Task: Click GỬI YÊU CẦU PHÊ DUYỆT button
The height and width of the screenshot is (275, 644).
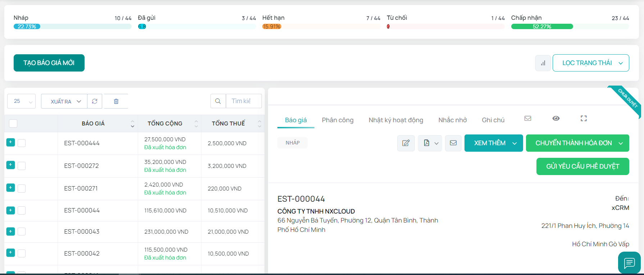Action: (x=582, y=166)
